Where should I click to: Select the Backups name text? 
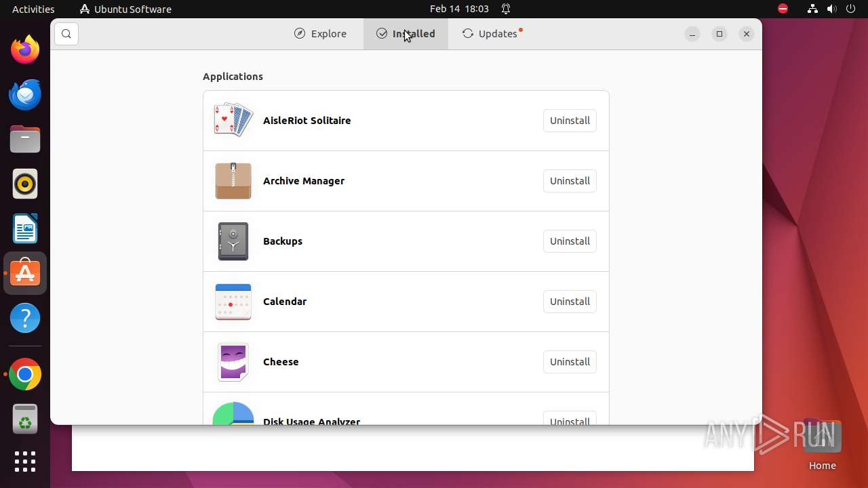coord(283,241)
